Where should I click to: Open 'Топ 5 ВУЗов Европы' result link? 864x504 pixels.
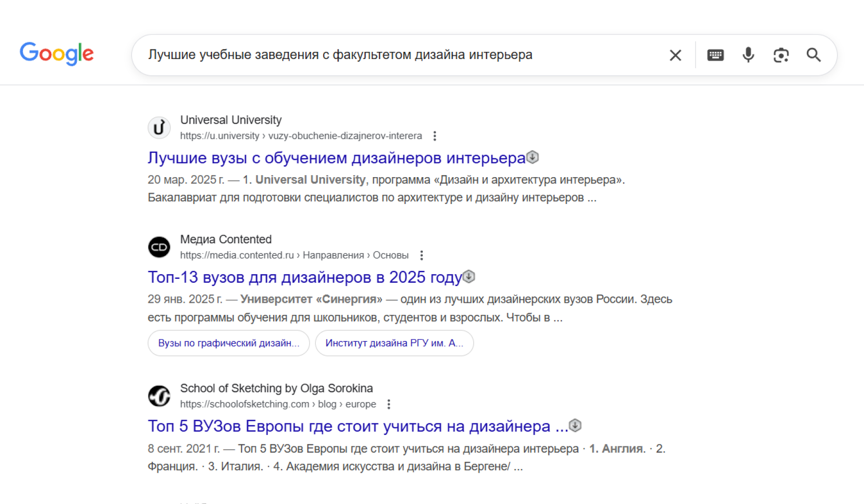point(358,426)
